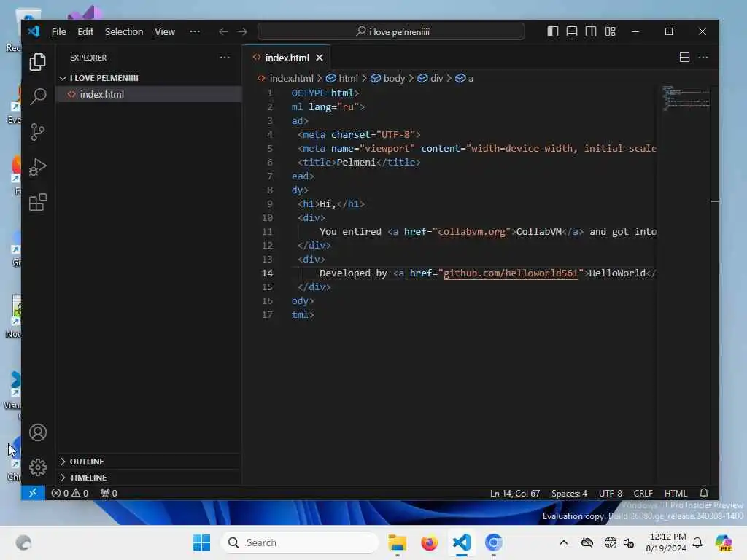Close the index.html tab
The height and width of the screenshot is (560, 747).
(320, 58)
